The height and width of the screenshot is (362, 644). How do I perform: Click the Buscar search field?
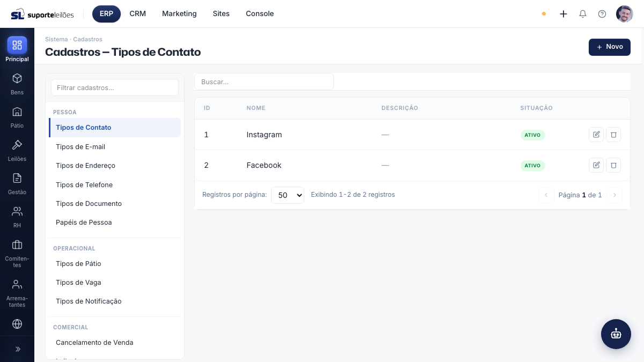[x=264, y=82]
